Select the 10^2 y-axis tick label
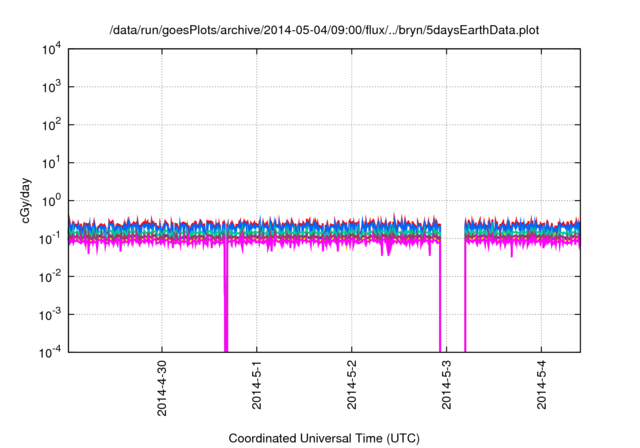Viewport: 640px width, 448px height. point(52,125)
